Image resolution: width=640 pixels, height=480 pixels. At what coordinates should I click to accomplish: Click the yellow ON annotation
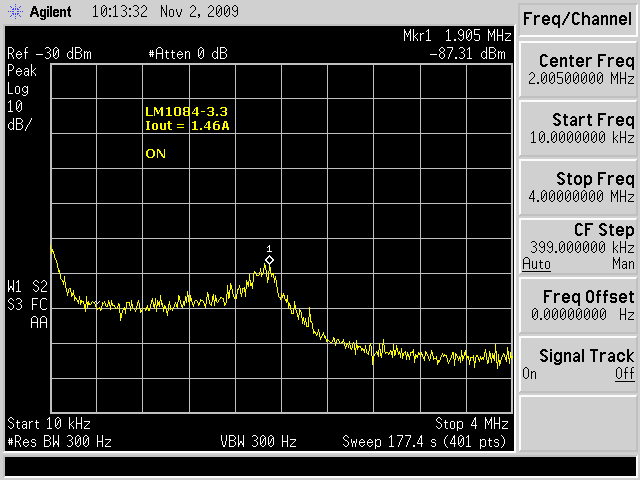[x=156, y=154]
